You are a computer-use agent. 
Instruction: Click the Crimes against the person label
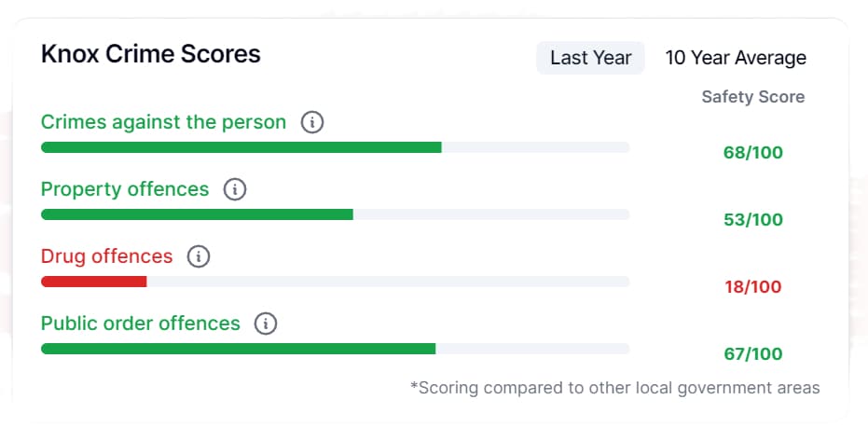(163, 122)
